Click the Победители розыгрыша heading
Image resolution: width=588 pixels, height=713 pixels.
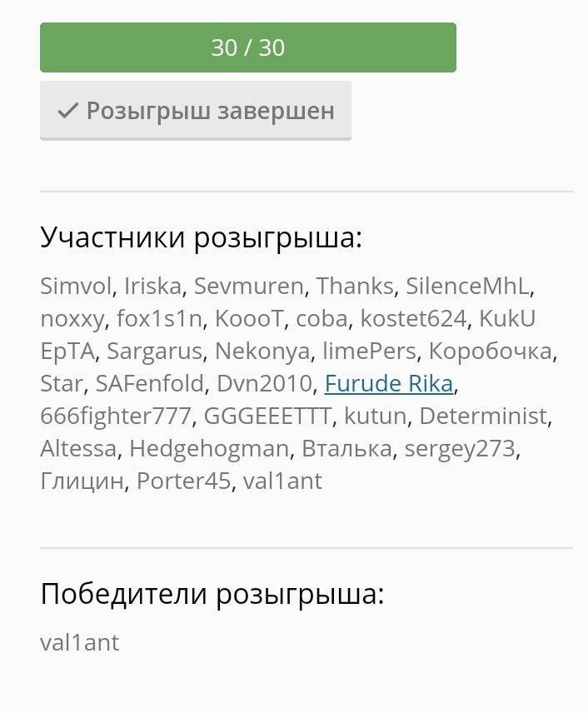point(212,594)
